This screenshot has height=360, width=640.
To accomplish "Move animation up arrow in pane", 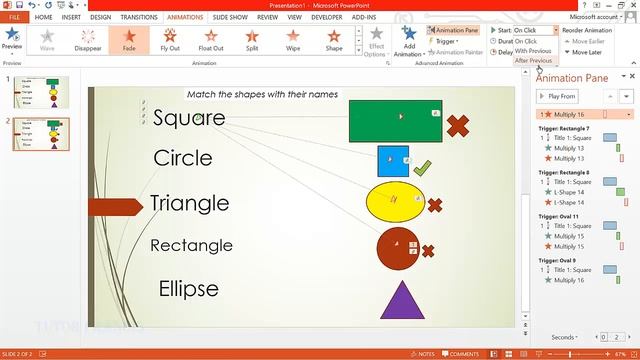I will pos(610,96).
